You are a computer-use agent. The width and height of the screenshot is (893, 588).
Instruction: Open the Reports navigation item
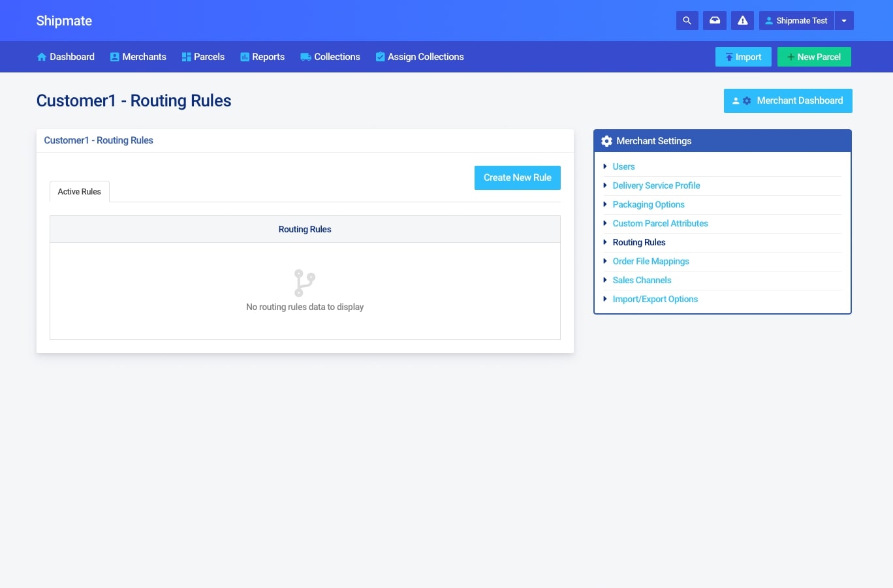point(262,57)
